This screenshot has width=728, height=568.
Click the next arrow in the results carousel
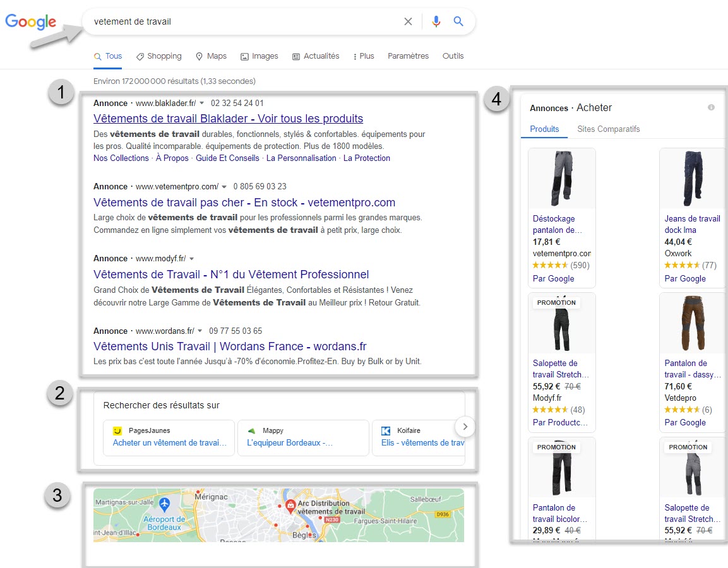point(465,427)
